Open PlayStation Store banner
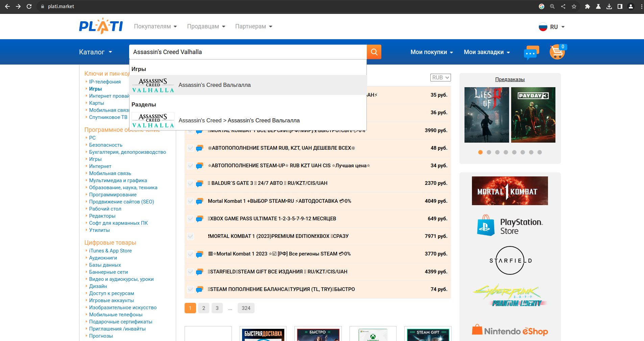The width and height of the screenshot is (644, 341). 510,225
